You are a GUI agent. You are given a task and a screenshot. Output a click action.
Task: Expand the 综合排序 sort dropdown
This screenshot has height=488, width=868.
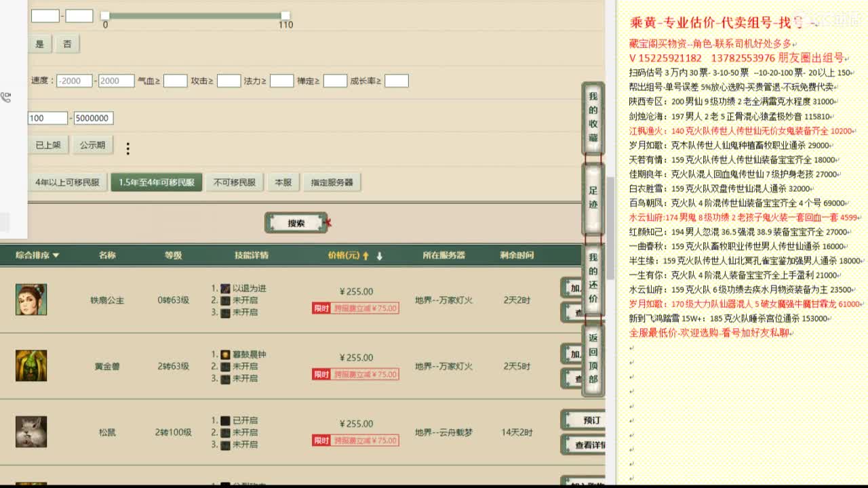pos(37,256)
